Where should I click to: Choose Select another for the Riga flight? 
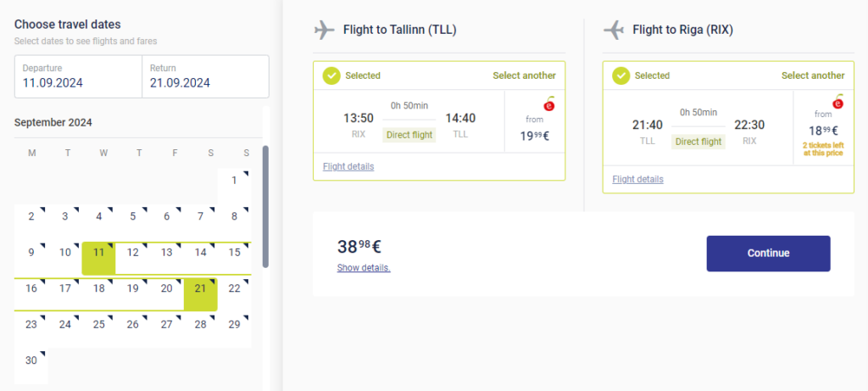pos(813,75)
